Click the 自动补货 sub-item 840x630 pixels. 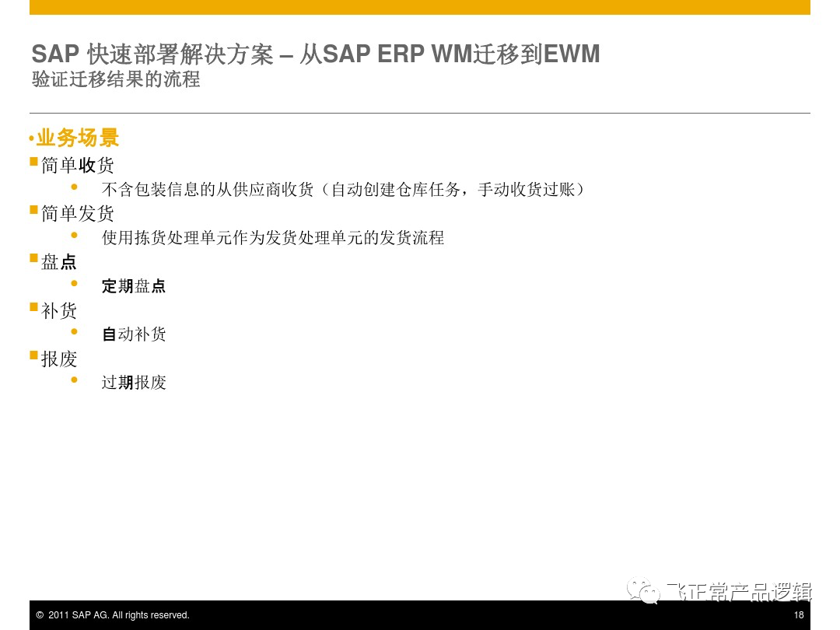tap(134, 334)
